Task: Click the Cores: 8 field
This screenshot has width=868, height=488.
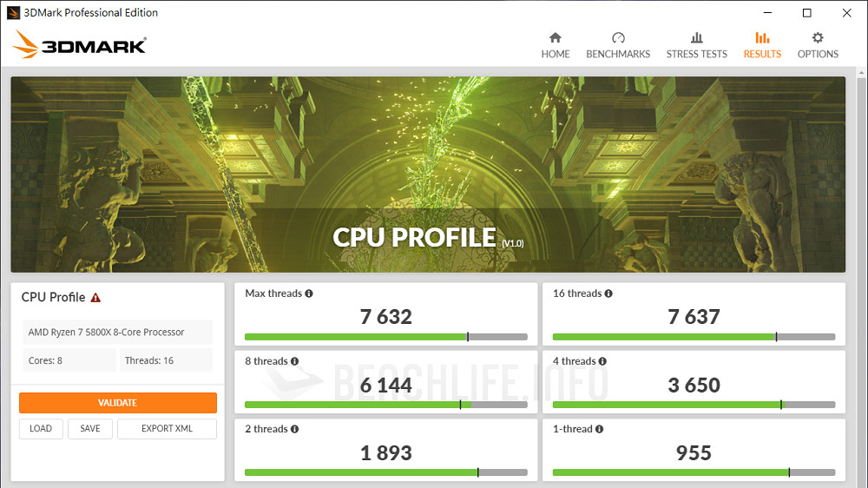Action: pyautogui.click(x=69, y=360)
